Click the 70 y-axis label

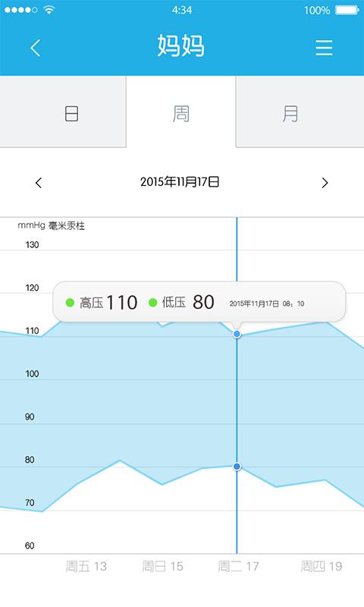30,502
